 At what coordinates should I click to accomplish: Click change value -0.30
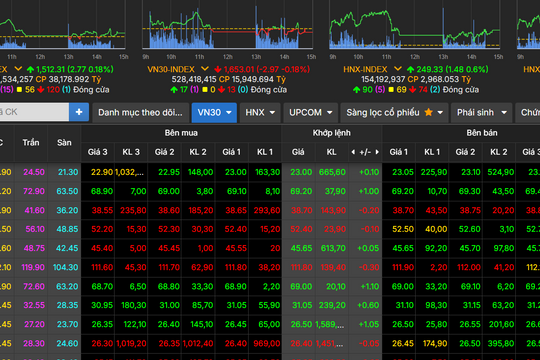(x=369, y=267)
